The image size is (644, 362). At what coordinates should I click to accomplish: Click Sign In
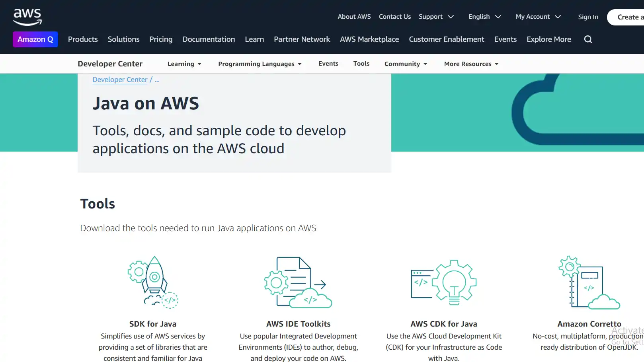click(x=588, y=17)
